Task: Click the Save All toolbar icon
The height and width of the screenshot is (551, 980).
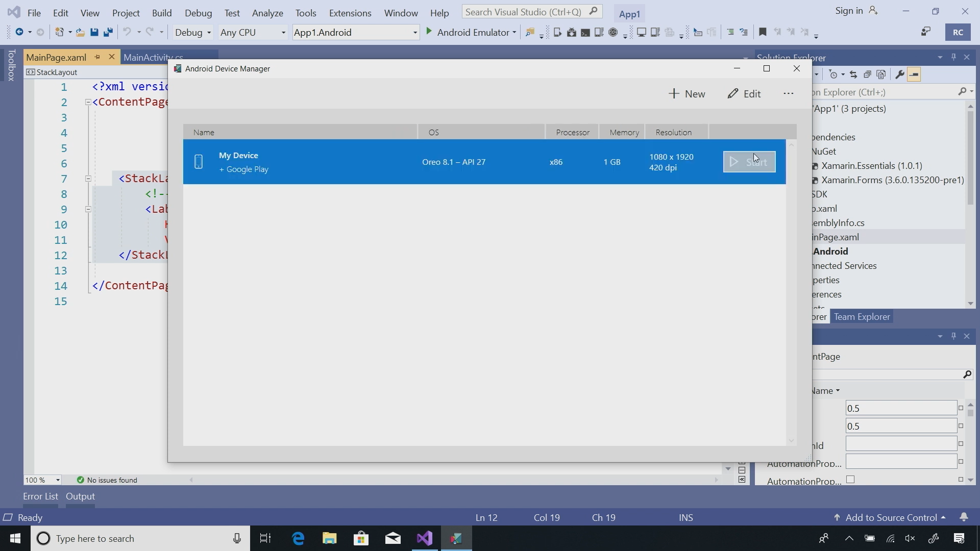Action: click(108, 32)
